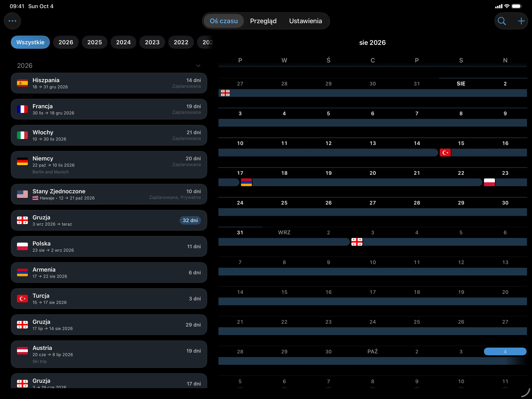Image resolution: width=532 pixels, height=399 pixels.
Task: Tap the search magnifier icon
Action: coord(502,21)
